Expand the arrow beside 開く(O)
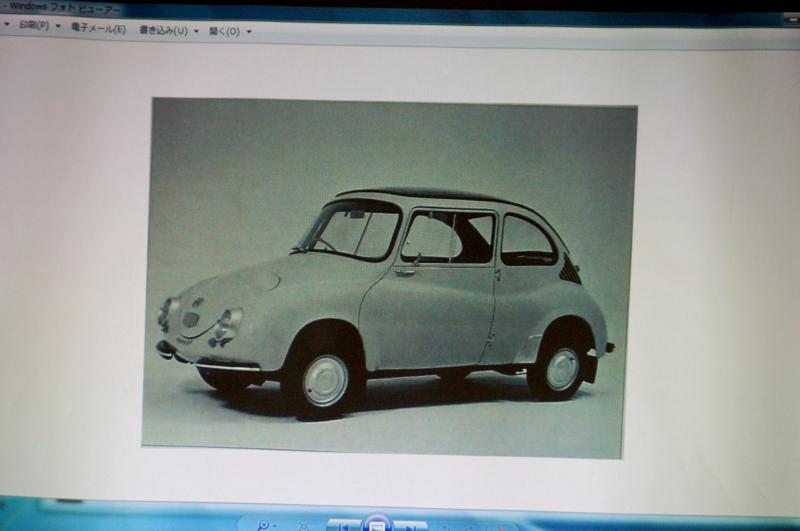 [x=248, y=32]
